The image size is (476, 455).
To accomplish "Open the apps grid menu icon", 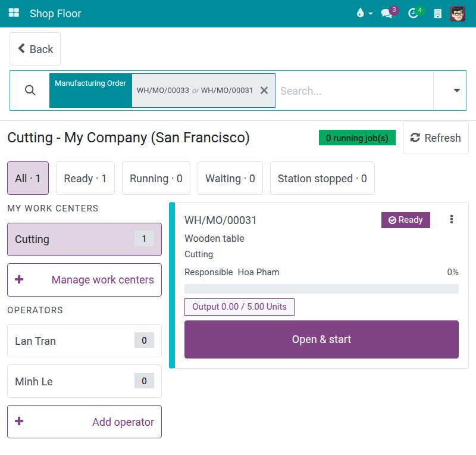I will [14, 13].
